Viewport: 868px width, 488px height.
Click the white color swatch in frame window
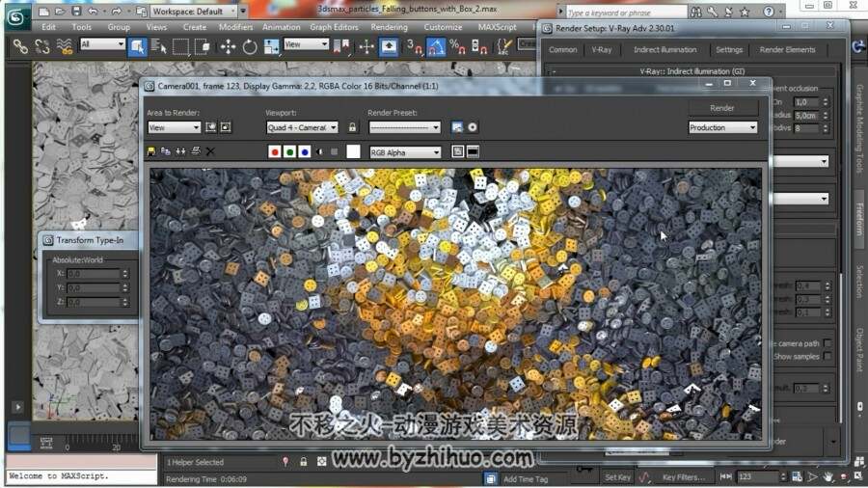click(x=353, y=151)
